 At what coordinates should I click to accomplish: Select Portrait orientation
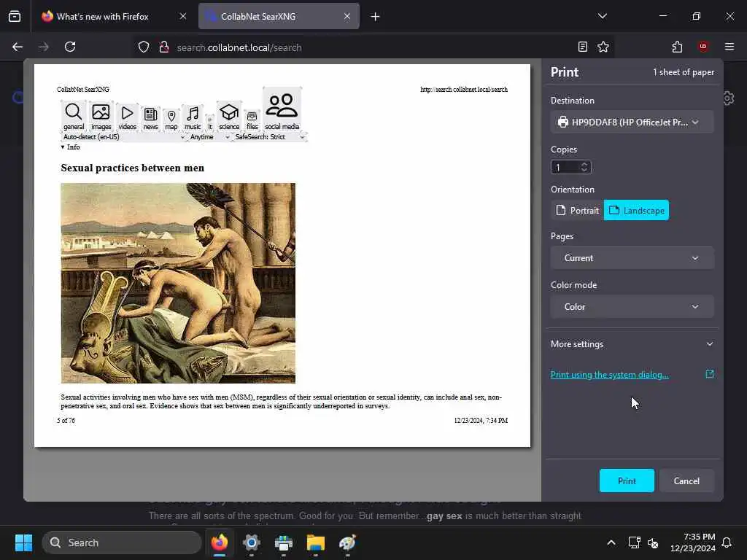pos(578,211)
